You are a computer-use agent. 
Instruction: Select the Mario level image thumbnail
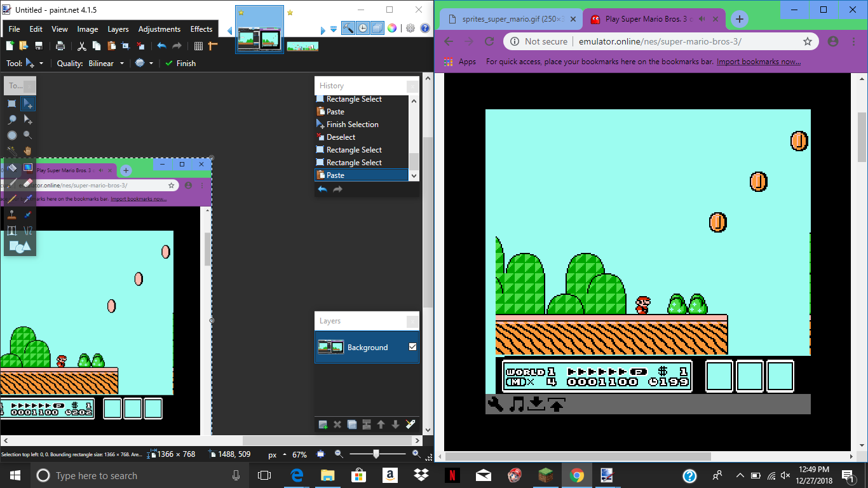pyautogui.click(x=302, y=46)
